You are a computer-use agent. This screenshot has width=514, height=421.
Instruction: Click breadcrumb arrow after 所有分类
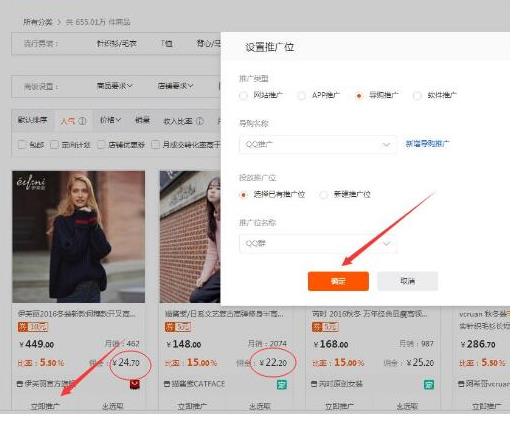[59, 22]
